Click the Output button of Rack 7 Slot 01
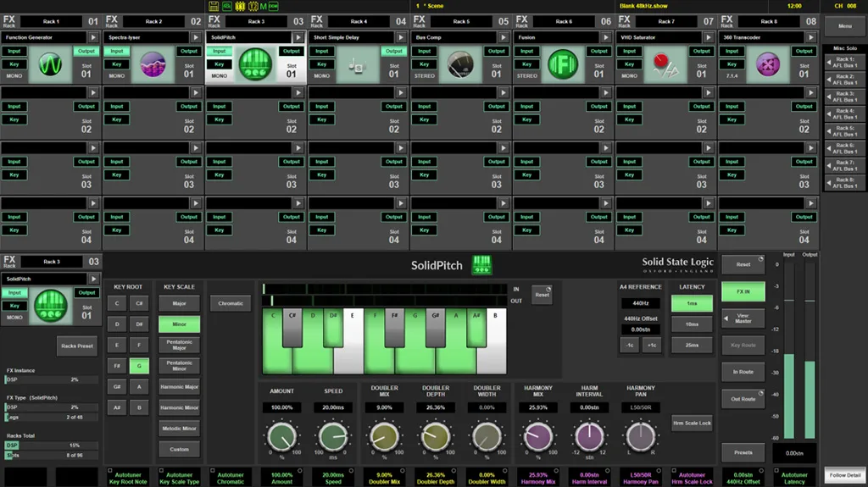Image resolution: width=868 pixels, height=487 pixels. click(x=701, y=51)
